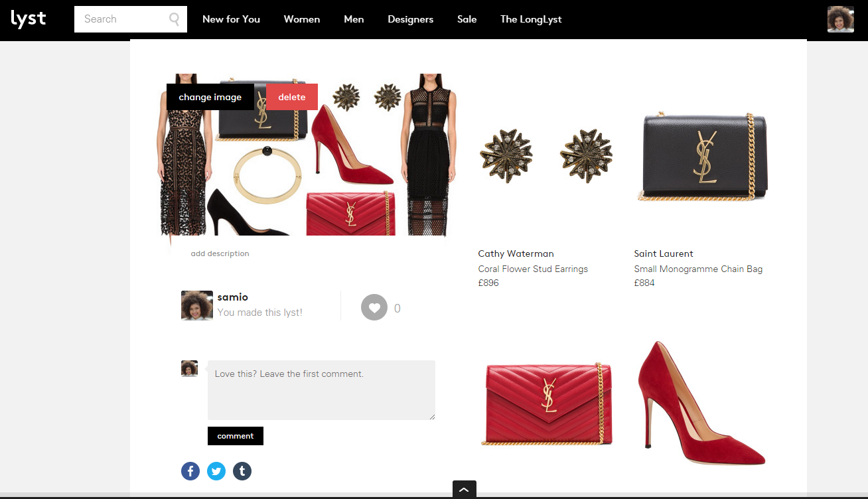The image size is (868, 499).
Task: Click the red delete button
Action: [292, 97]
